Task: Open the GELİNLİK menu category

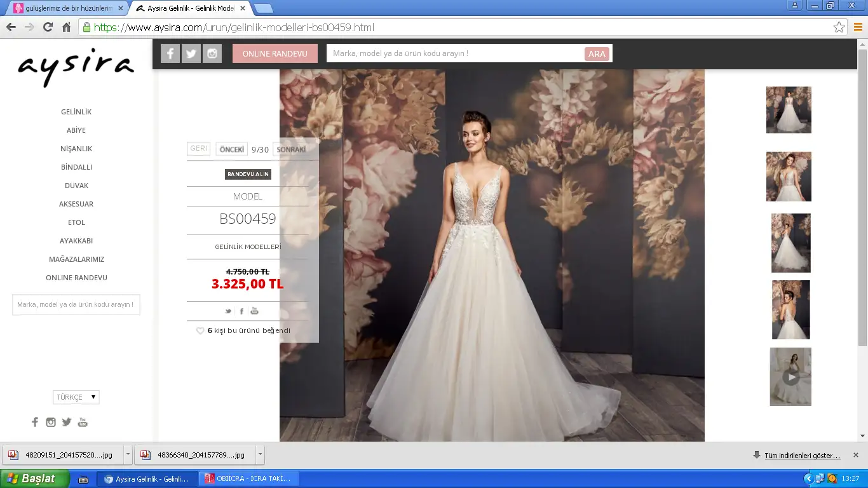Action: click(x=76, y=112)
